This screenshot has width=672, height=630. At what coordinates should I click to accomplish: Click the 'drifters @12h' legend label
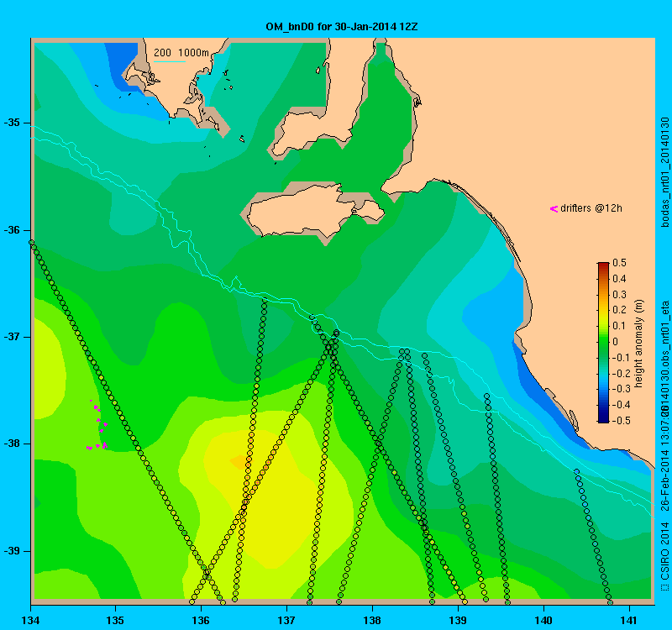(x=591, y=208)
